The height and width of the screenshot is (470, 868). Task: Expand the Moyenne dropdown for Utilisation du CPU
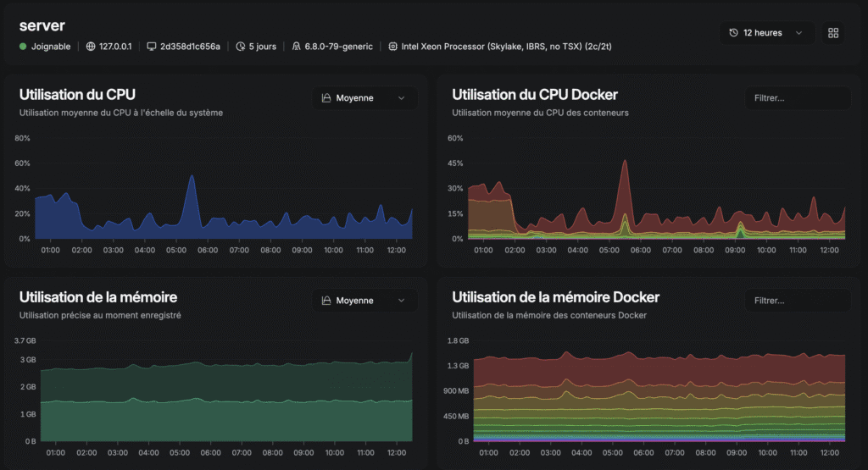pos(364,98)
